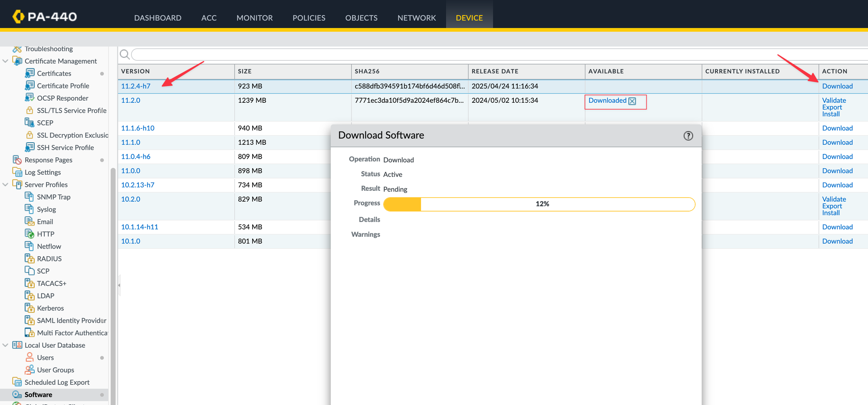Click the Log Settings icon
Viewport: 868px width, 405px height.
pyautogui.click(x=17, y=172)
